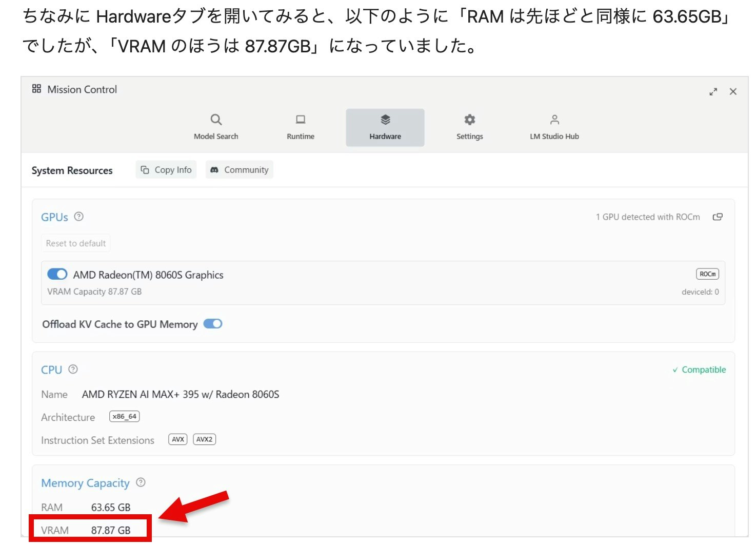Screen dimensions: 756x544
Task: Click Reset to default under GPUs
Action: click(76, 243)
